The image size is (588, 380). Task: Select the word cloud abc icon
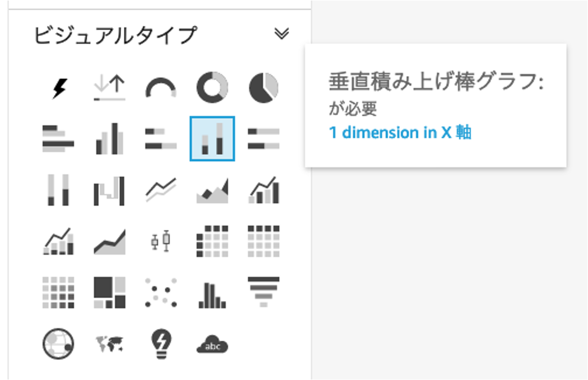click(212, 344)
